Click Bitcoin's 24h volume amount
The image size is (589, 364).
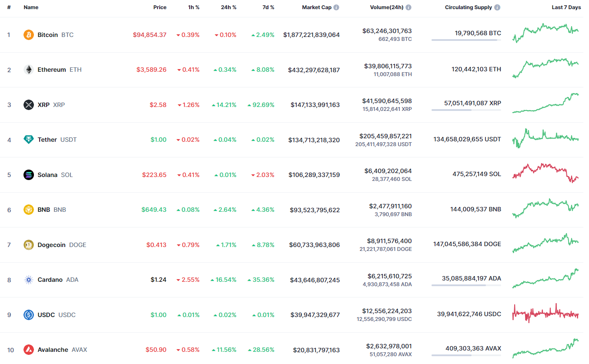coord(387,31)
